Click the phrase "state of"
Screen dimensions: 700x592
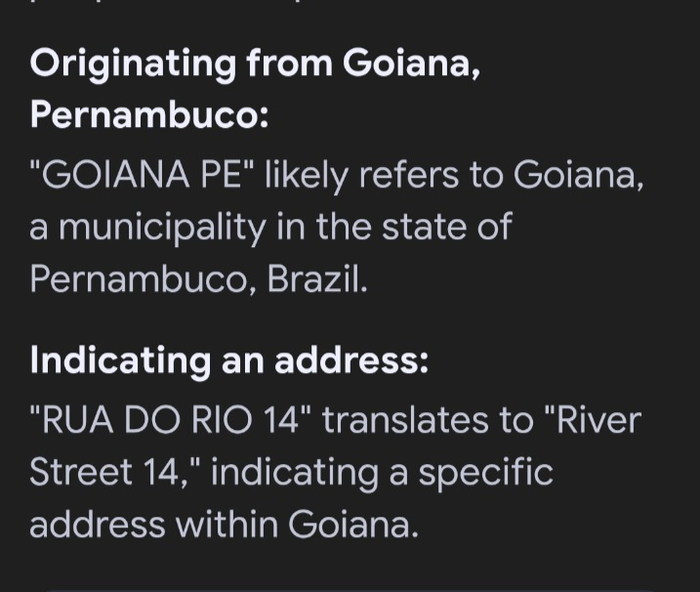pos(446,227)
